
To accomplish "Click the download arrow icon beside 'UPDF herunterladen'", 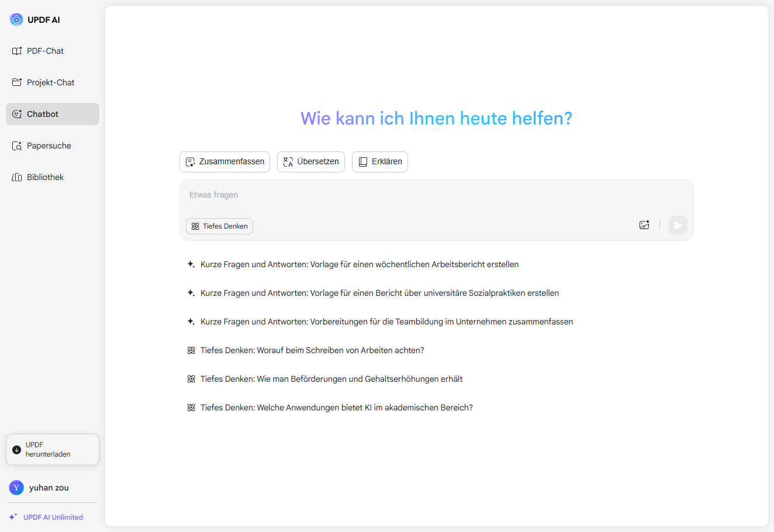I will [16, 450].
